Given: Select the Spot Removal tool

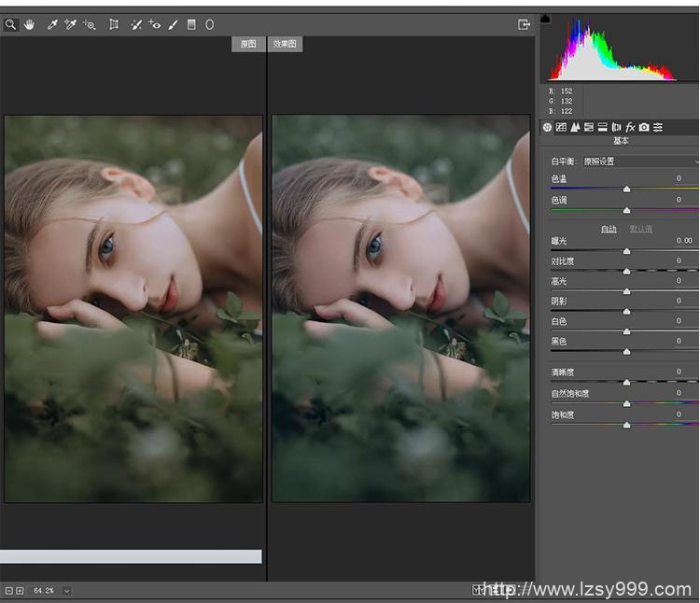Looking at the screenshot, I should pos(136,25).
